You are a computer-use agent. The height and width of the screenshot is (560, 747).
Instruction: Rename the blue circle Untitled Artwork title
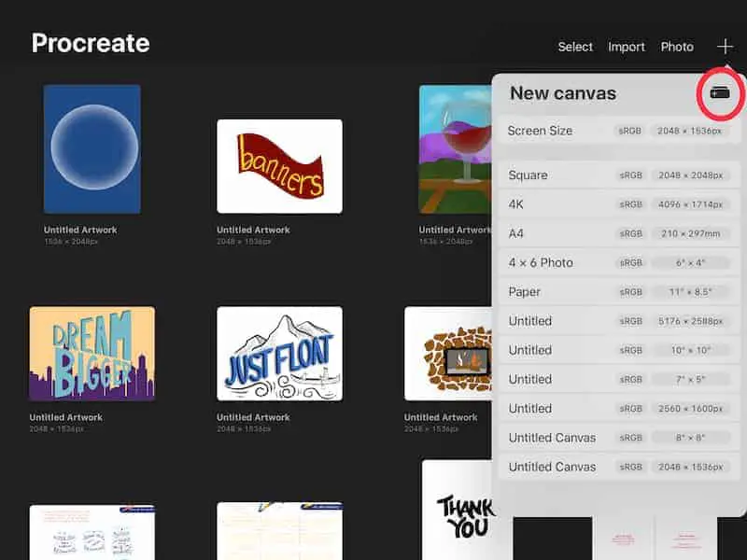coord(80,230)
